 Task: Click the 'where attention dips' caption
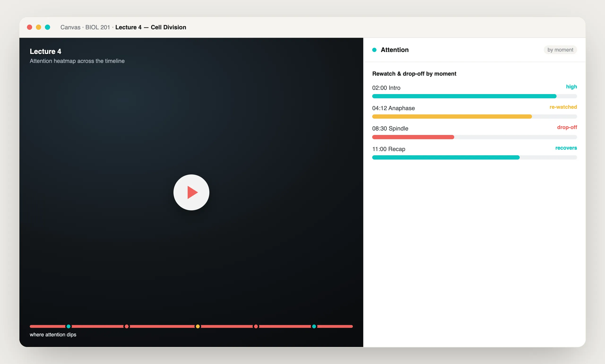(53, 334)
